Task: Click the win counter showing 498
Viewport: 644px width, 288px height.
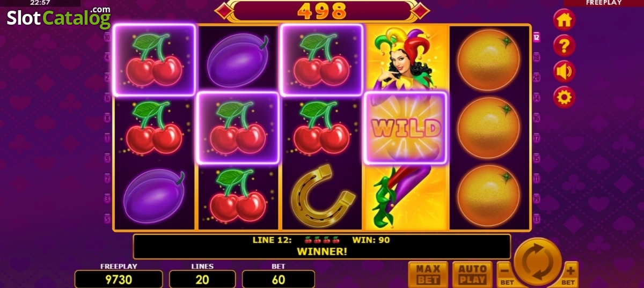Action: tap(322, 11)
